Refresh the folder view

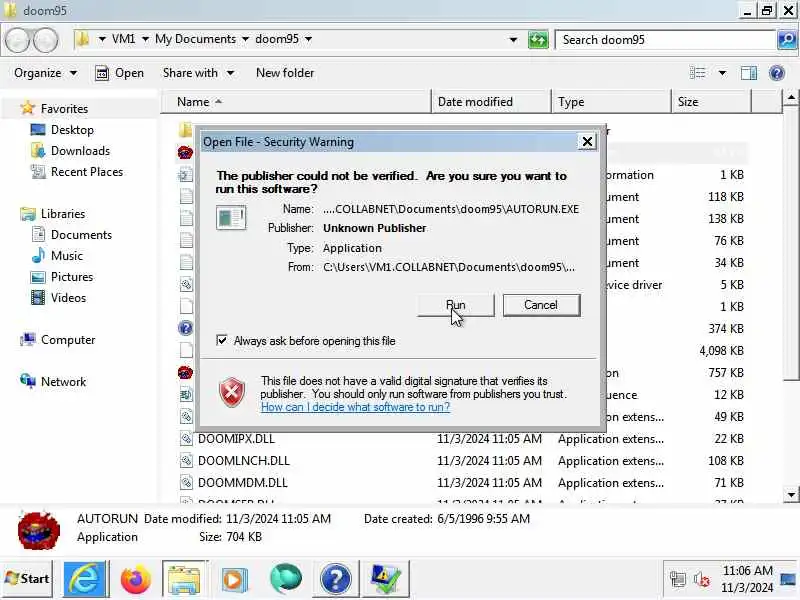click(x=538, y=39)
